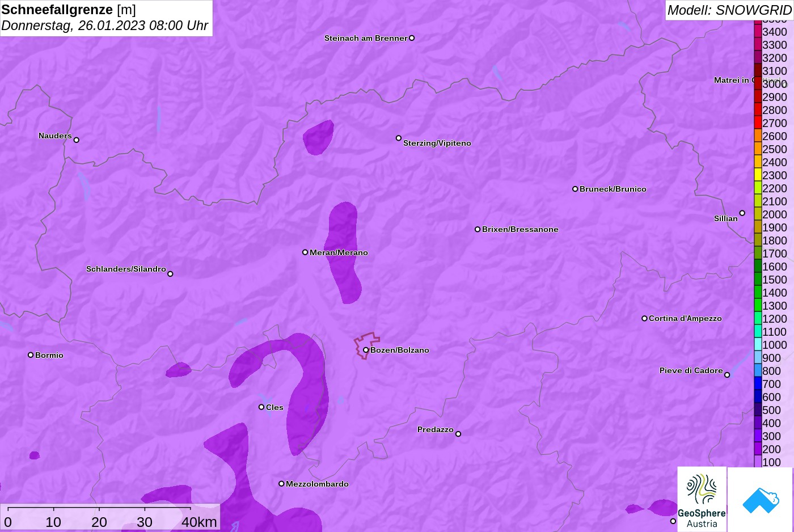Click the Brixen/Bressanone label
Viewport: 794px width, 532px height.
[x=520, y=229]
